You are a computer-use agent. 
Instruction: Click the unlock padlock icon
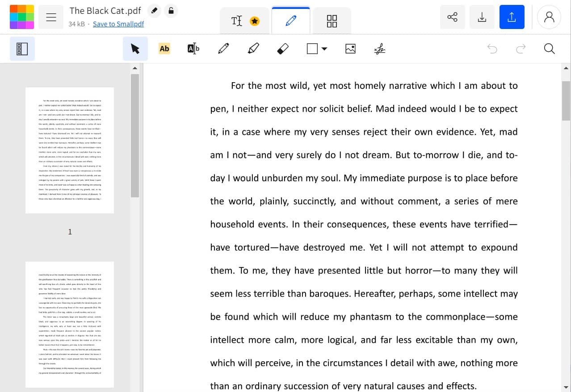[x=171, y=10]
